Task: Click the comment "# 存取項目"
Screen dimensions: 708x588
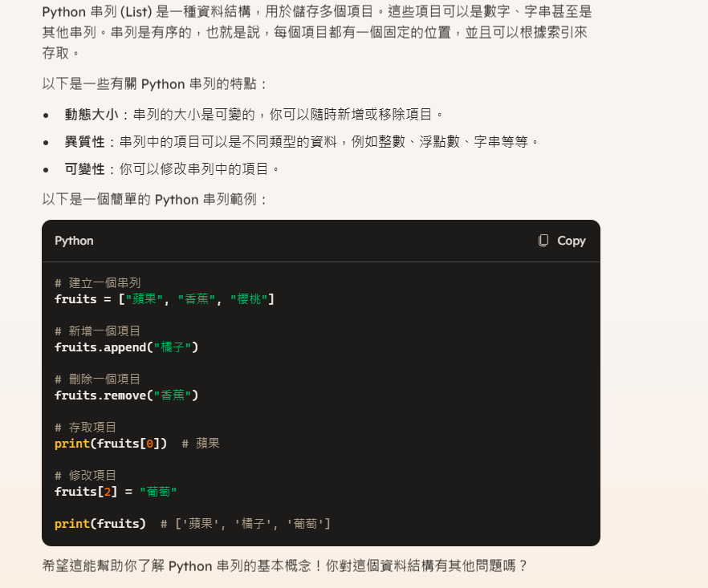Action: (x=86, y=428)
